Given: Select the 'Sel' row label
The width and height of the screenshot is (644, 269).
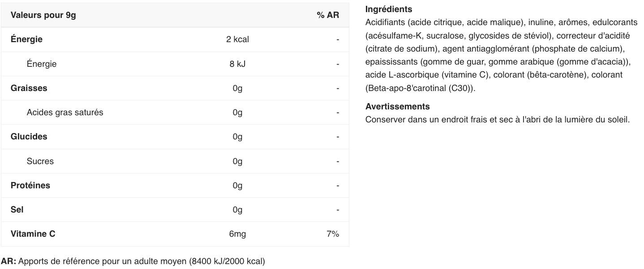Looking at the screenshot, I should [17, 210].
